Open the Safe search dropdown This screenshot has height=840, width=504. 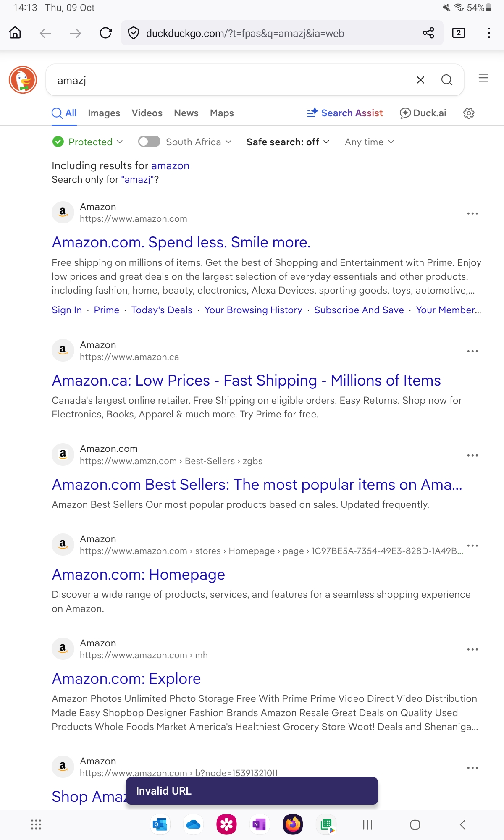coord(288,142)
